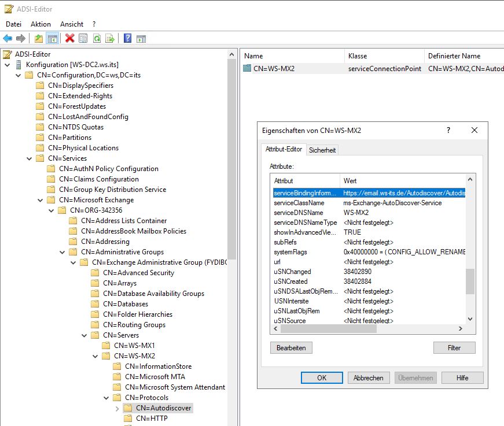Open the Aktion menu
The width and height of the screenshot is (504, 426).
[41, 24]
